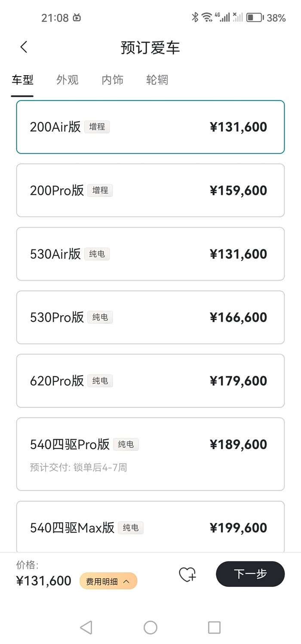Add car to favorites heart icon
The height and width of the screenshot is (644, 301).
187,574
